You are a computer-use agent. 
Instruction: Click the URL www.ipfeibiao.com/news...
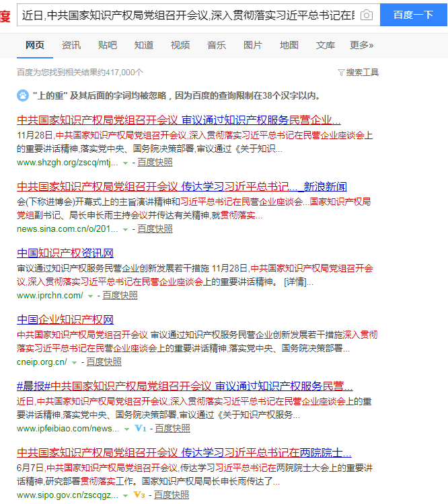click(x=68, y=429)
